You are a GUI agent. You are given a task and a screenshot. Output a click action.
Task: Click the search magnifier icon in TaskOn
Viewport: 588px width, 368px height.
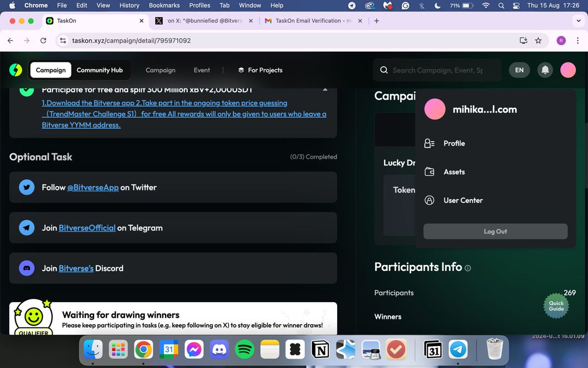click(384, 70)
